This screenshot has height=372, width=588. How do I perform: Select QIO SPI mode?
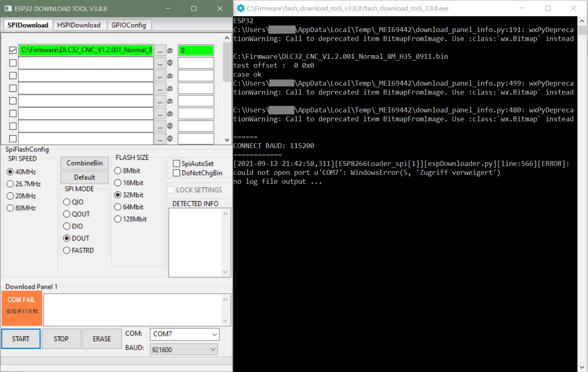(67, 202)
